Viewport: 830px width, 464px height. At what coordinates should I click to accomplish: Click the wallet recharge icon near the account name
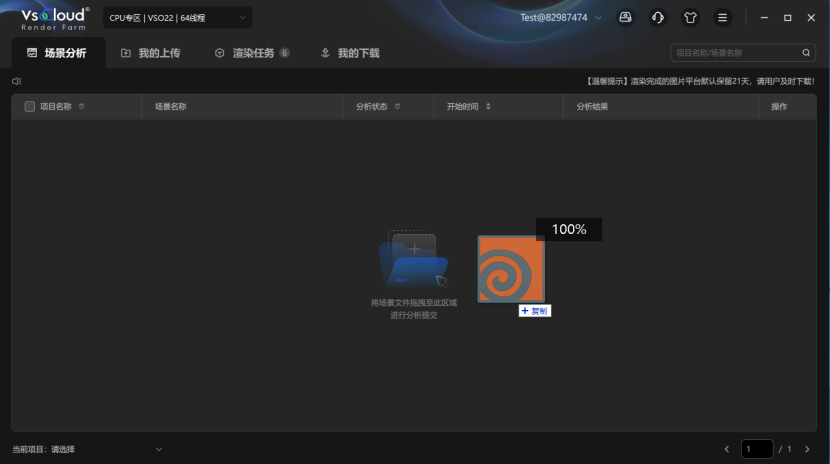(x=625, y=18)
